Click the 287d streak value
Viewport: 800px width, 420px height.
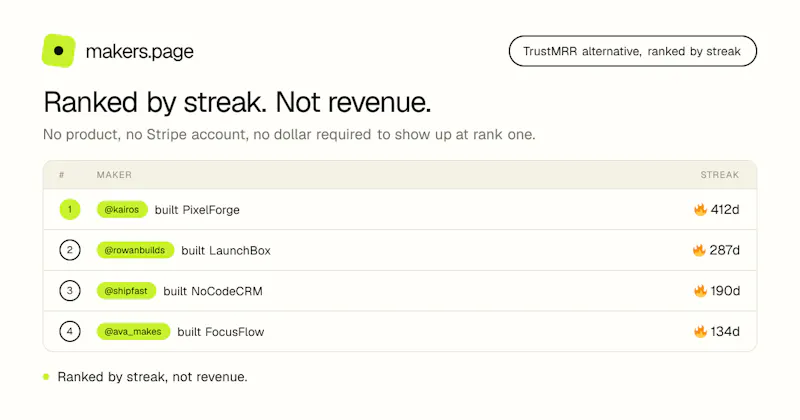(x=724, y=250)
